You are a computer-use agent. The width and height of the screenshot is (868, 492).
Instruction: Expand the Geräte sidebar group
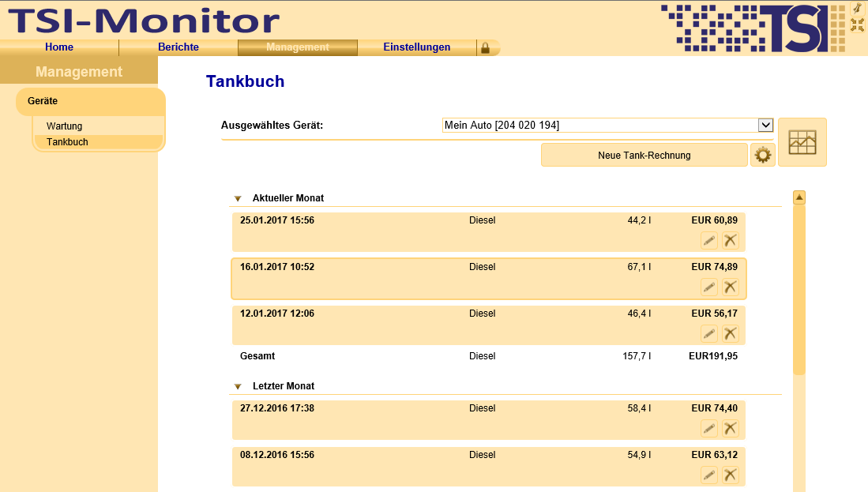pos(90,101)
